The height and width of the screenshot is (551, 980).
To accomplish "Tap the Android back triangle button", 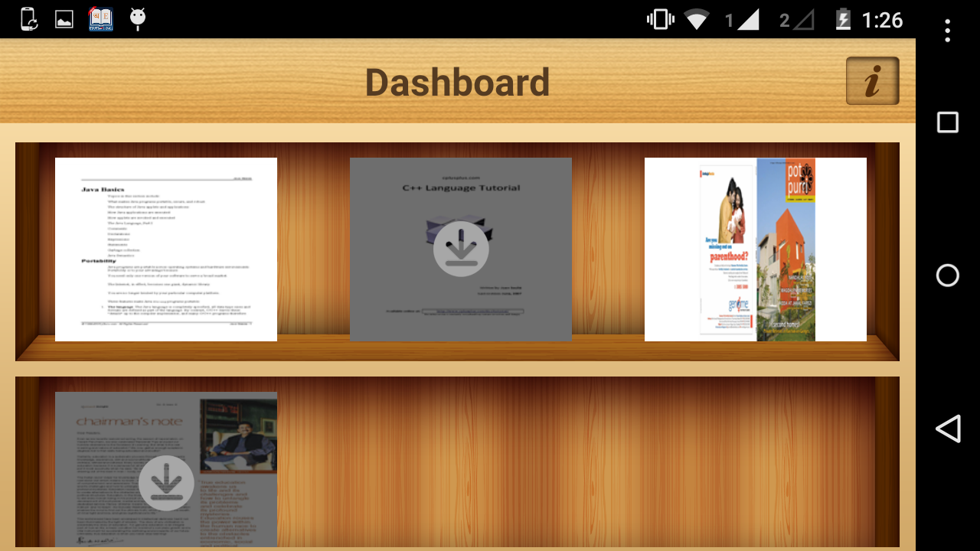I will point(948,429).
